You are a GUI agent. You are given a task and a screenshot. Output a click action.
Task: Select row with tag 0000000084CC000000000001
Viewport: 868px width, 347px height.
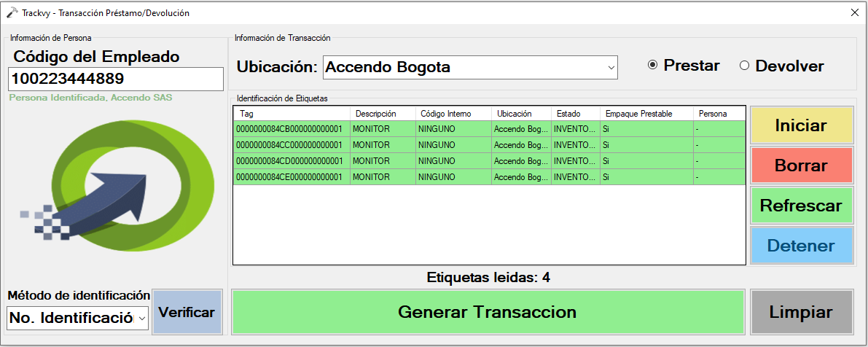coord(489,145)
